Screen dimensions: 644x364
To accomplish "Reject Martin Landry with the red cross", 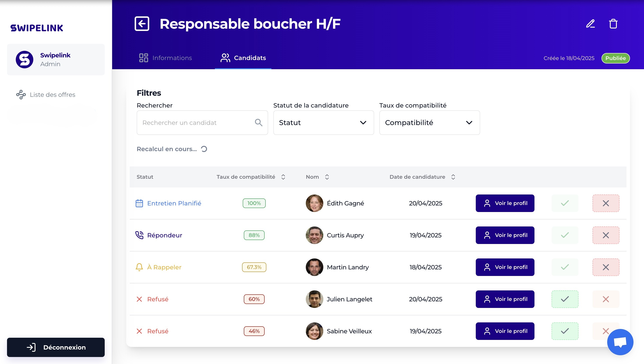I will pos(605,267).
